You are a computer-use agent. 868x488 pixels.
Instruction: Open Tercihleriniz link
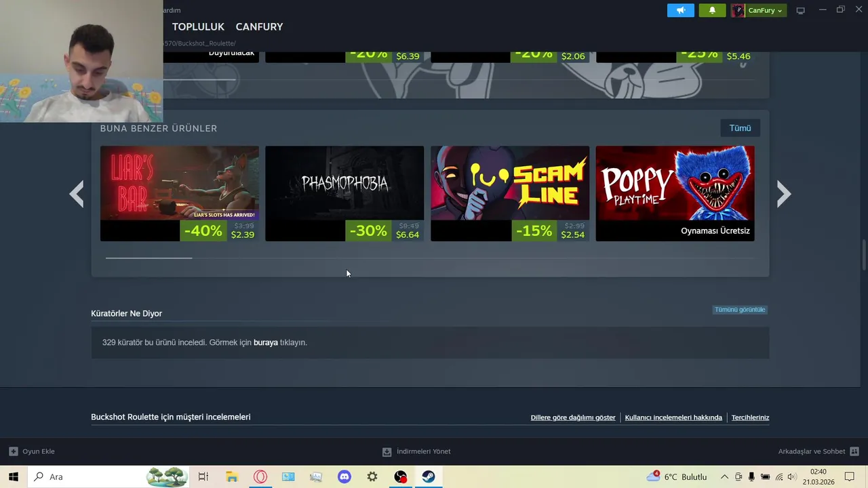click(x=750, y=418)
